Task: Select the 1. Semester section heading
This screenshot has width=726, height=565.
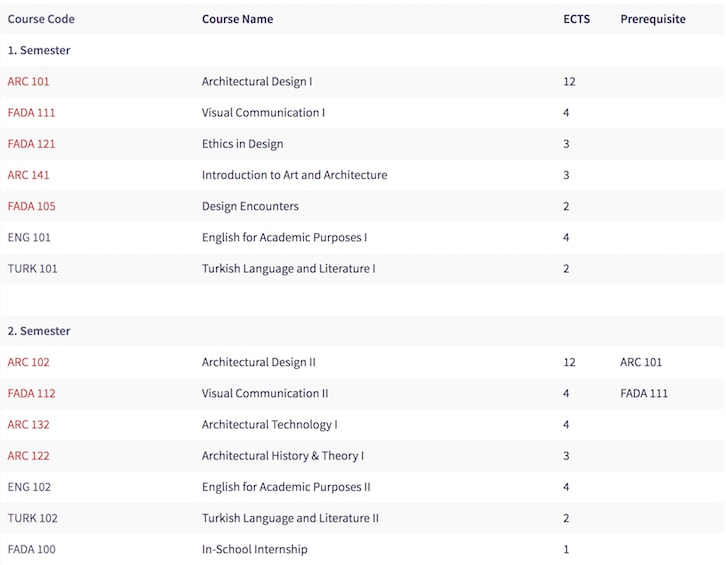Action: [39, 50]
